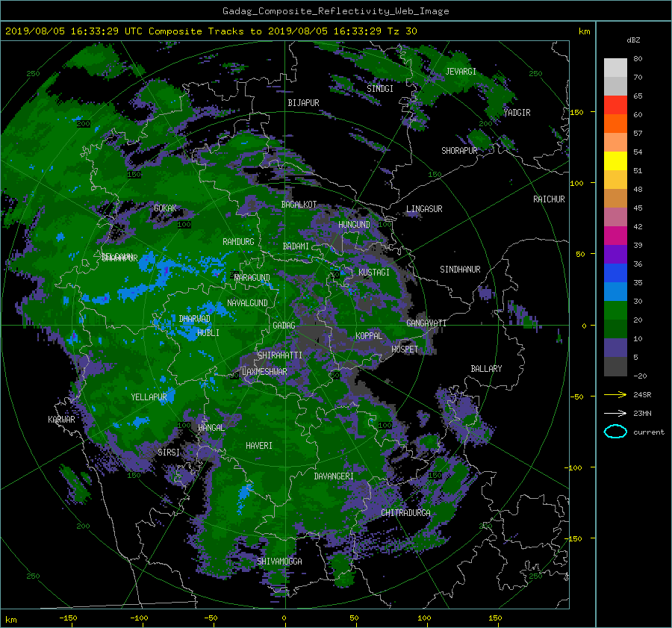Select the yellow 51 dBZ color swatch

pos(615,161)
